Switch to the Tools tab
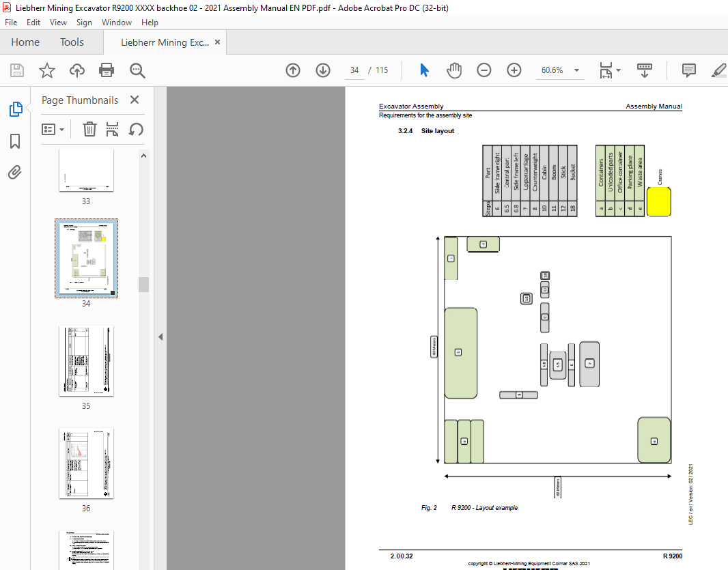This screenshot has height=570, width=728. click(x=72, y=42)
